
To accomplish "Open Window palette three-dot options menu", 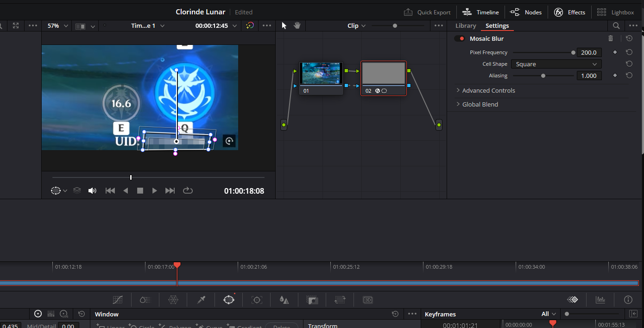I will pos(412,314).
